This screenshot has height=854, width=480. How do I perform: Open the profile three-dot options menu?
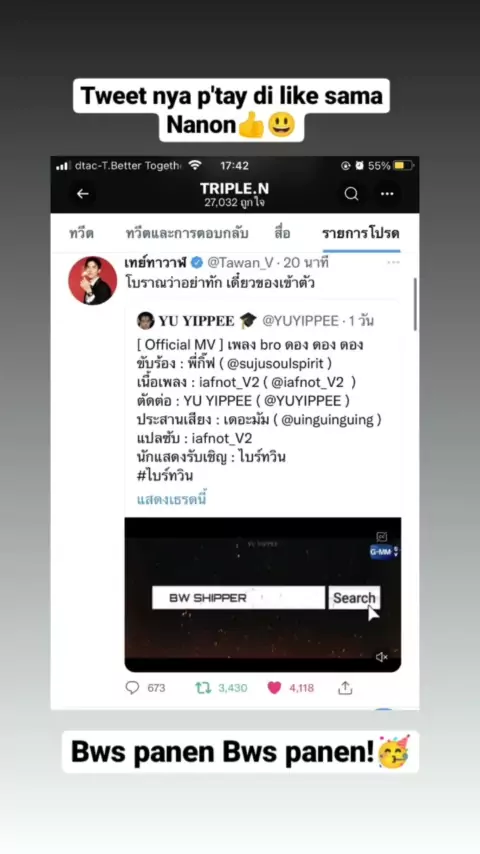pyautogui.click(x=387, y=193)
